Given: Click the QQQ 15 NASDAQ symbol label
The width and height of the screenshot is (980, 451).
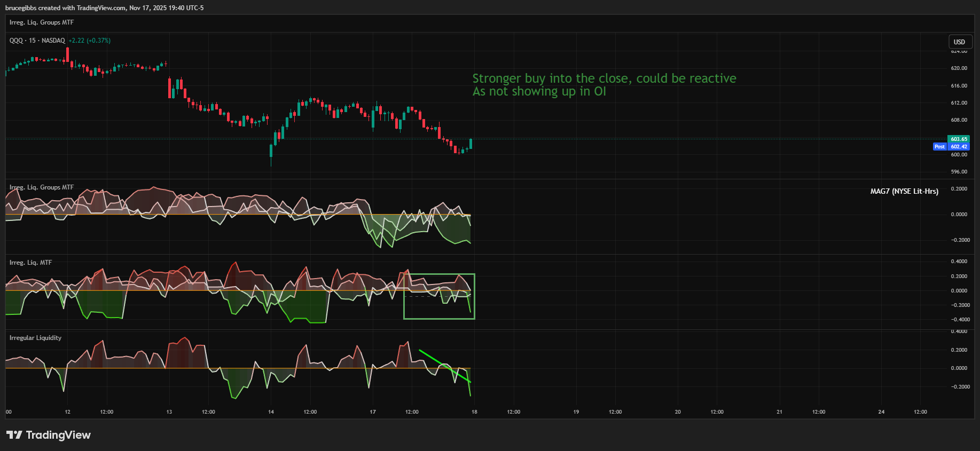Looking at the screenshot, I should click(37, 41).
